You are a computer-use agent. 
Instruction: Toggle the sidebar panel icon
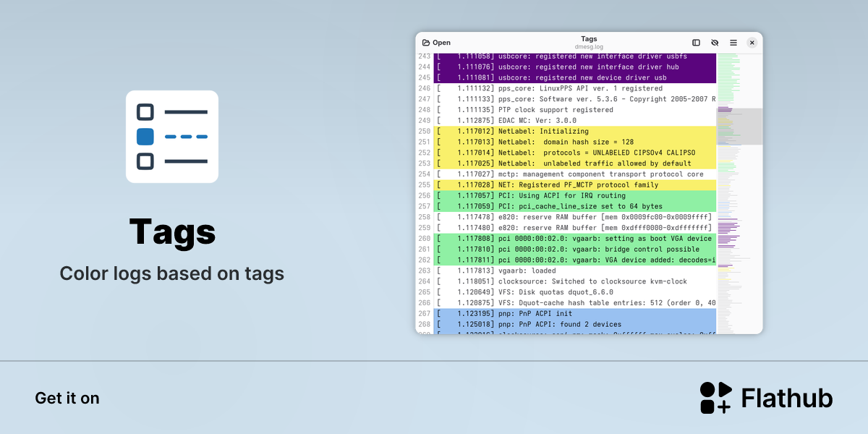click(x=696, y=43)
